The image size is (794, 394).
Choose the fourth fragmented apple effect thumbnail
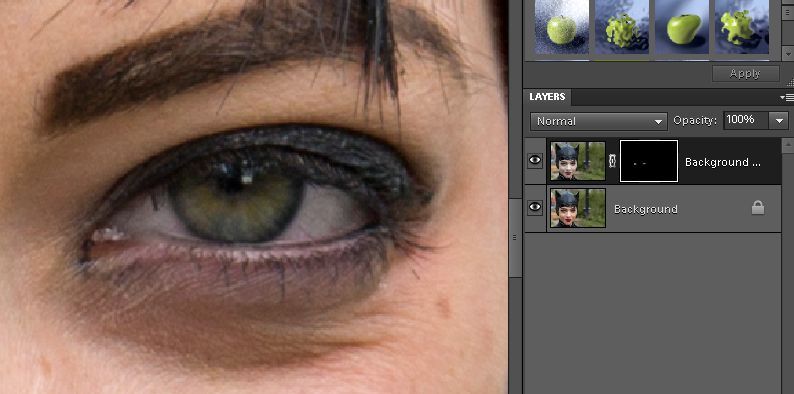[x=742, y=26]
